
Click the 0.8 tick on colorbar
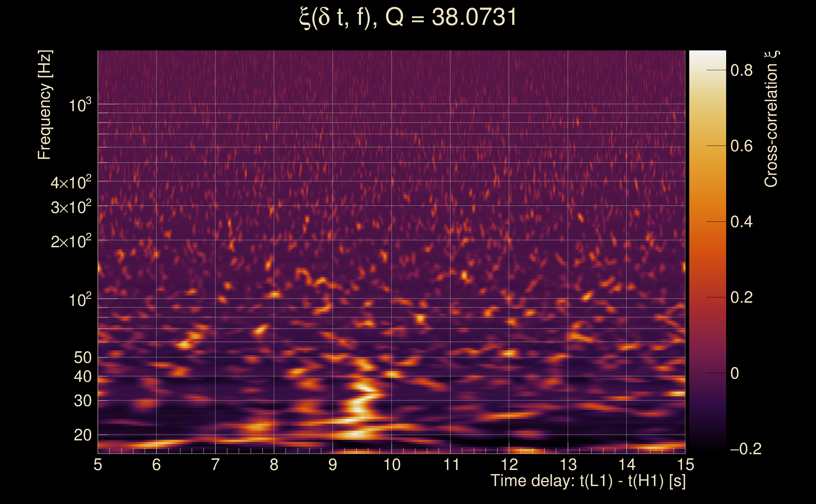[741, 70]
